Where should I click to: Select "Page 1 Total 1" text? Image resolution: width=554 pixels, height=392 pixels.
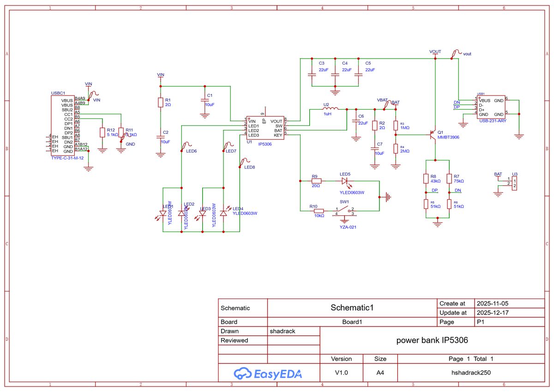[471, 359]
